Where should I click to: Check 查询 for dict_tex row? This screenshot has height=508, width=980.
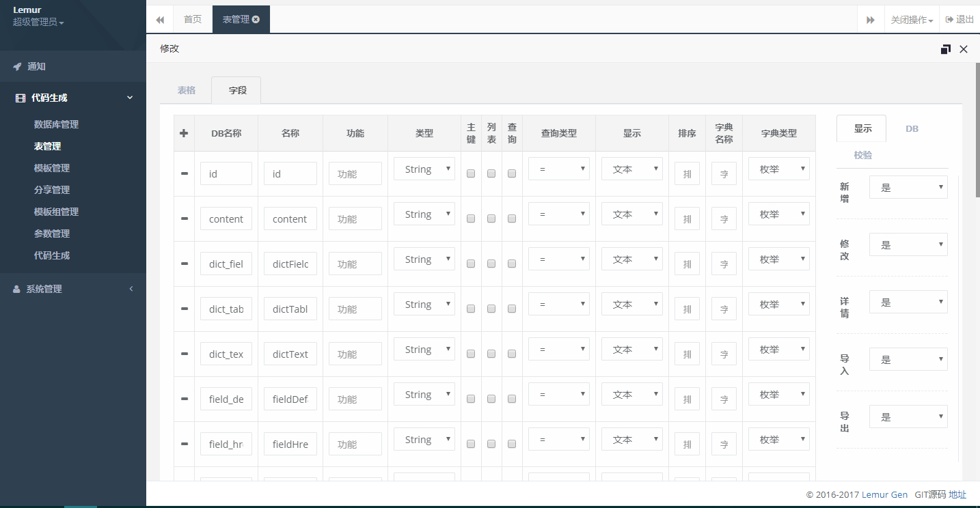(512, 354)
